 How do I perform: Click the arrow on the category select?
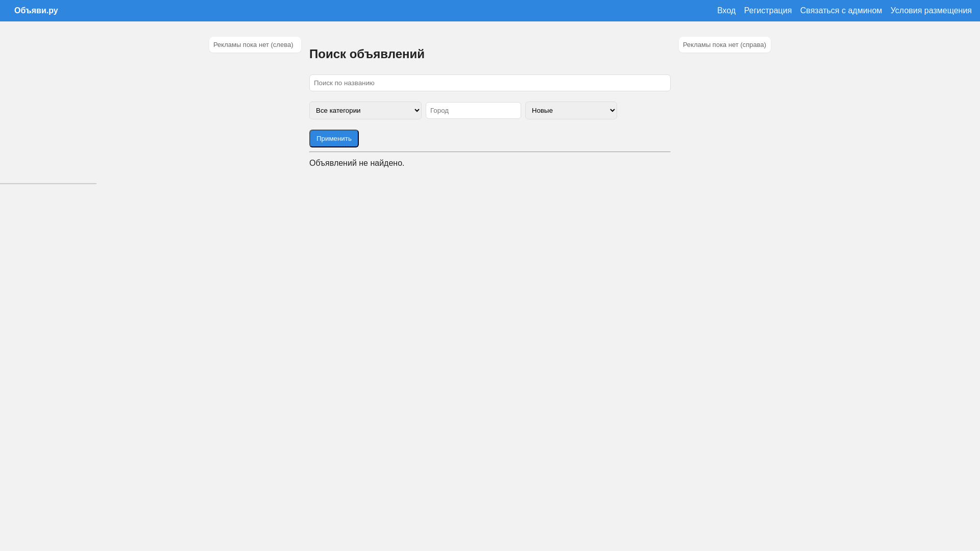click(x=416, y=111)
